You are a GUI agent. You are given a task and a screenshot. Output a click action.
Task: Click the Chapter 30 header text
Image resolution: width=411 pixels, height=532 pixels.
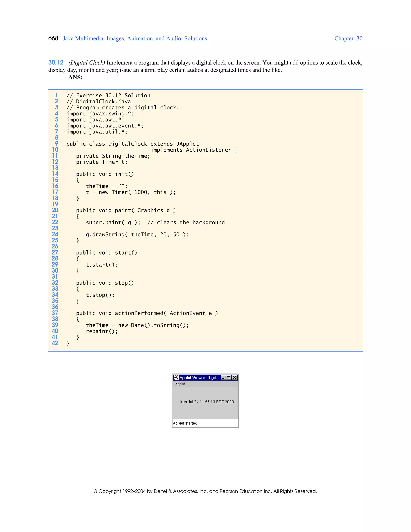(348, 39)
